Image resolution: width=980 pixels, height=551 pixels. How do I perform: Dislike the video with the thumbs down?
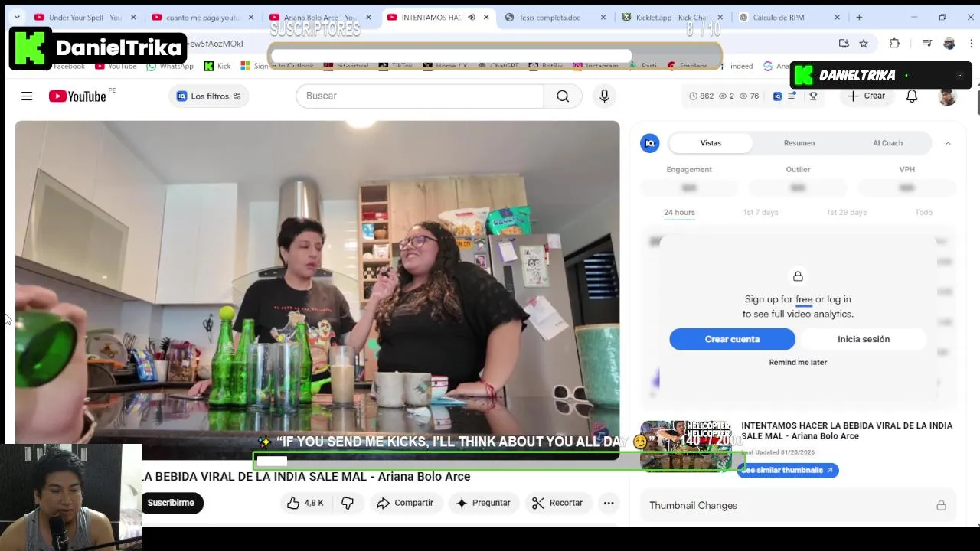click(347, 503)
